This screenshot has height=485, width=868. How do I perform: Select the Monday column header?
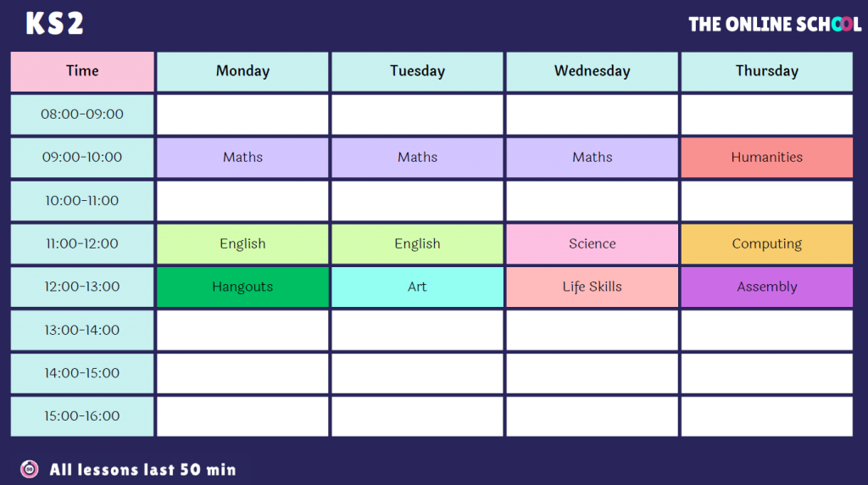click(x=242, y=71)
